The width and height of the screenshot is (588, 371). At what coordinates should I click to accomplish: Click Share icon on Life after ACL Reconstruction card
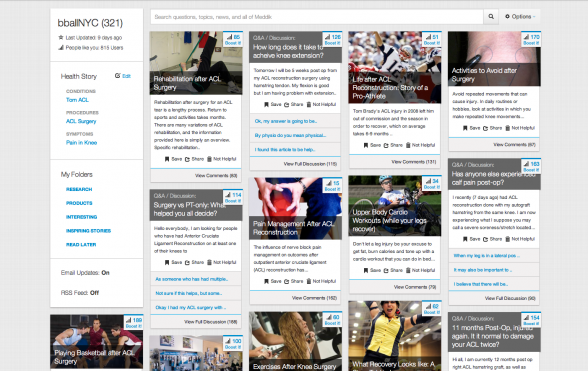coord(386,145)
